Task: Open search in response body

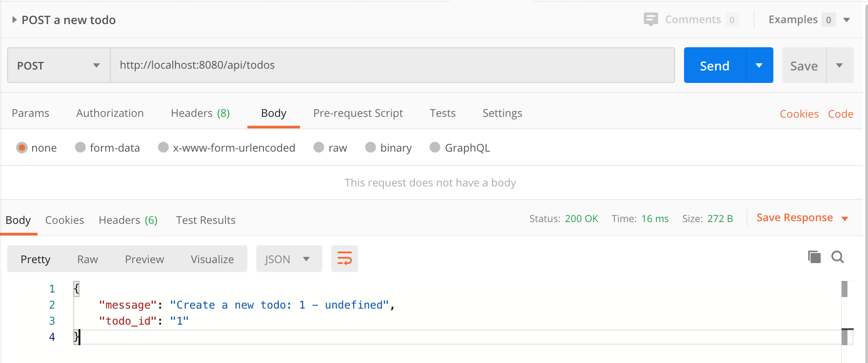Action: [838, 257]
